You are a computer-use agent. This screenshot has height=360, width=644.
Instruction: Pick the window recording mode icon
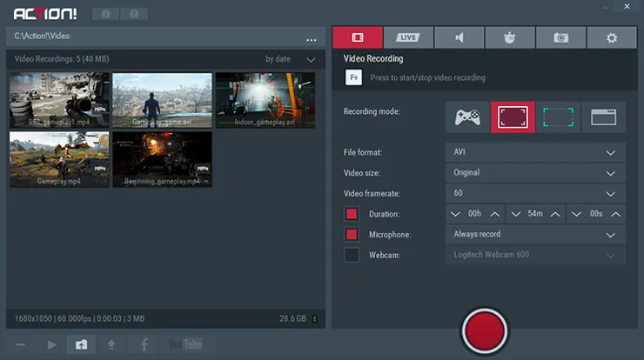tap(603, 117)
